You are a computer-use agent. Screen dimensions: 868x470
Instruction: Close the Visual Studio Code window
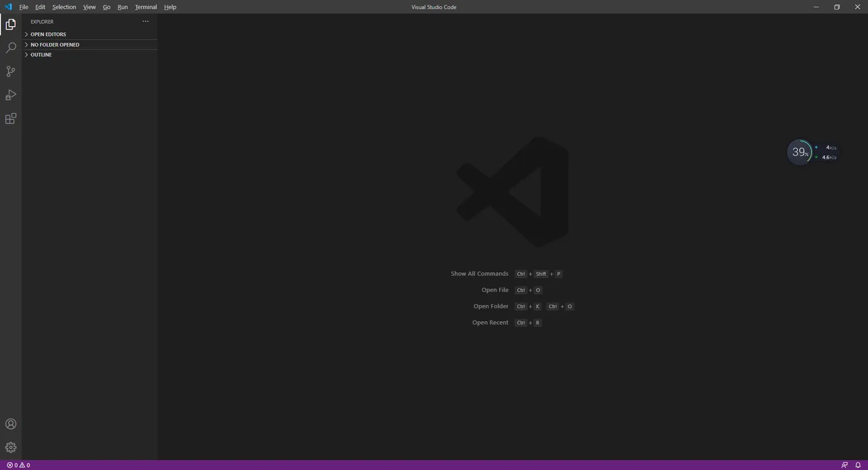pos(857,7)
